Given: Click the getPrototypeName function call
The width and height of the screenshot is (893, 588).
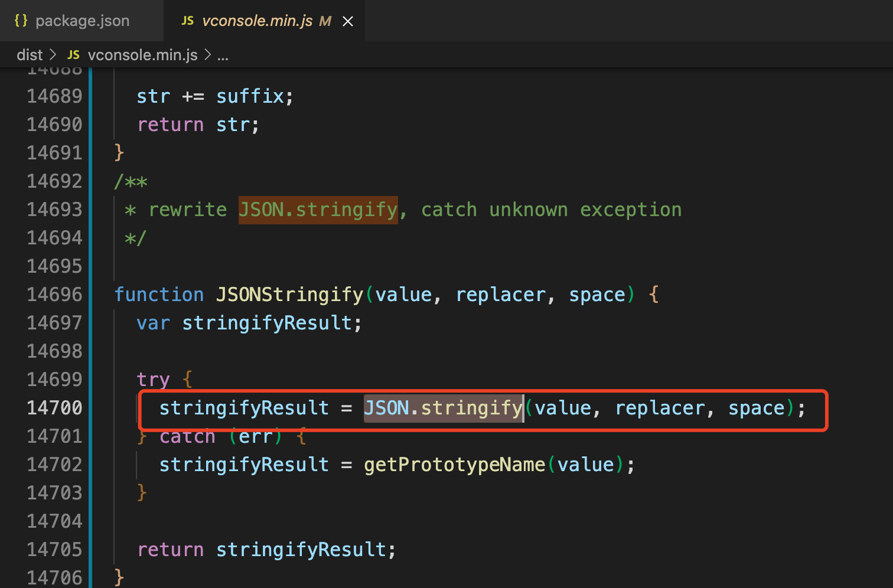Looking at the screenshot, I should (x=455, y=465).
